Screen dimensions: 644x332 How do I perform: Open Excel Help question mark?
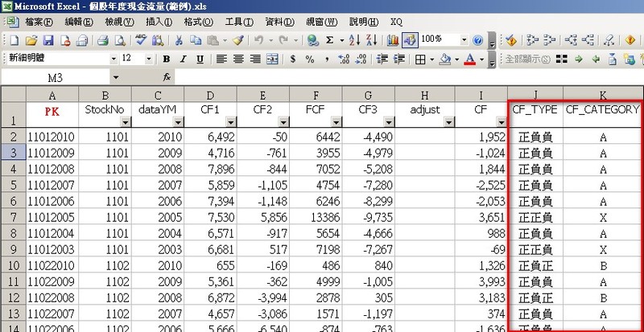(x=477, y=40)
